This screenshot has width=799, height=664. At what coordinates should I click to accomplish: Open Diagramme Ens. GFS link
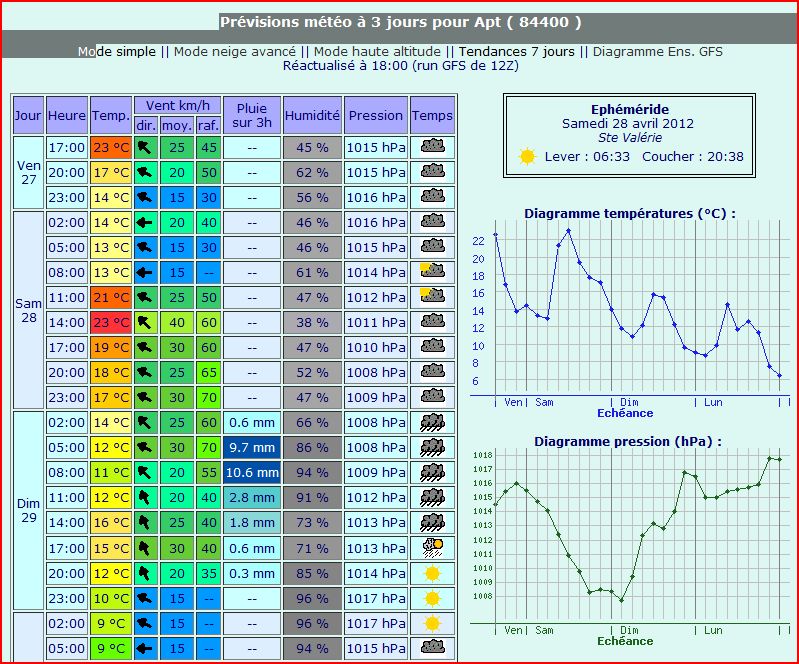click(657, 51)
